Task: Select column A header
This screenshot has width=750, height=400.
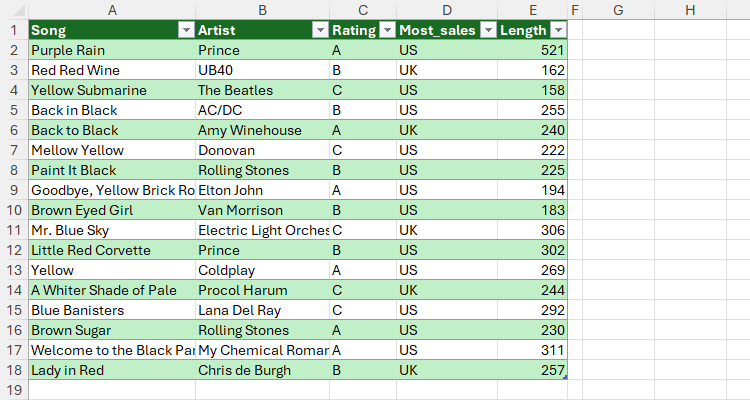Action: (x=111, y=9)
